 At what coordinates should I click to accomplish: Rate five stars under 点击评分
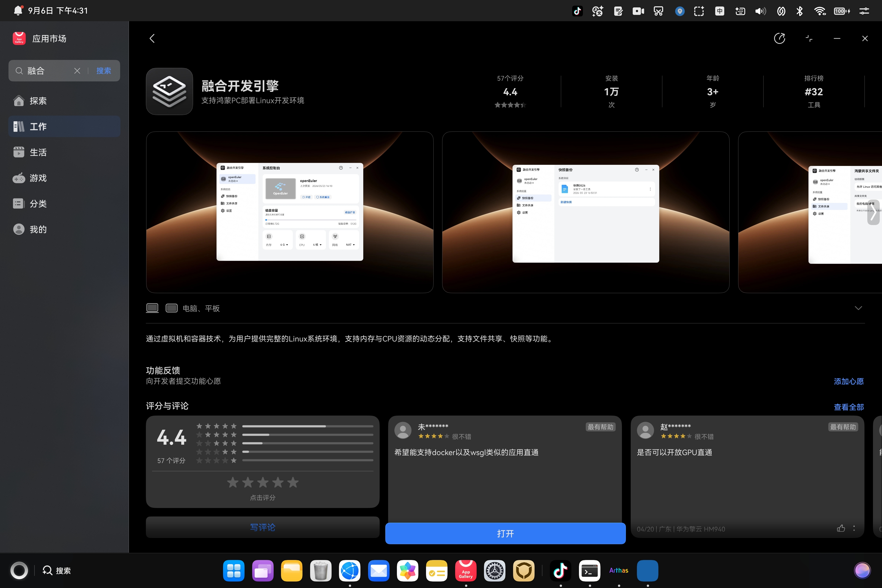(293, 482)
